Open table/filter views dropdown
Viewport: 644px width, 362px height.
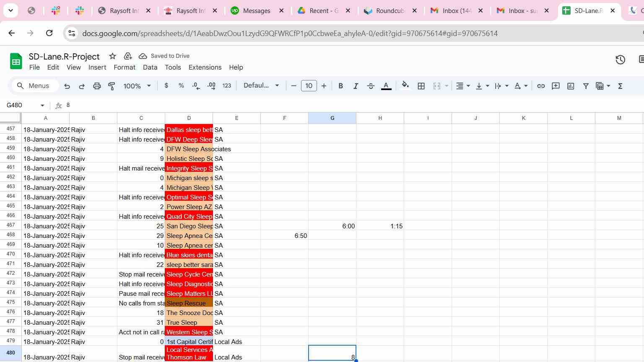(x=603, y=86)
